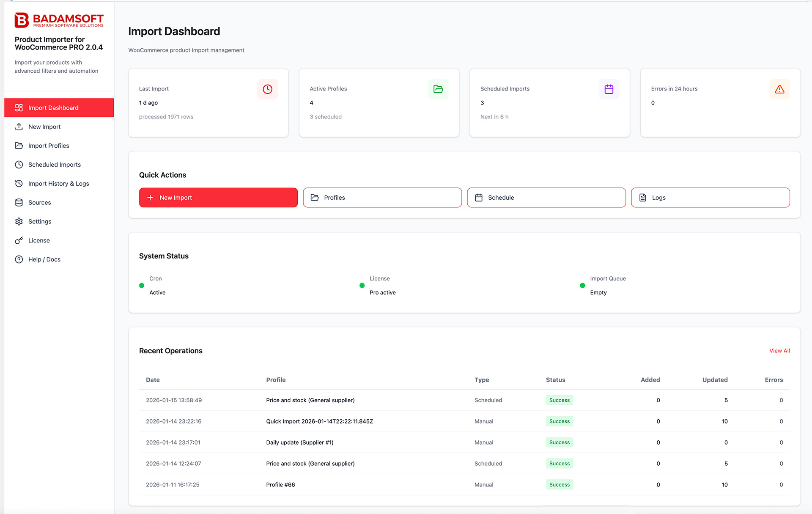The width and height of the screenshot is (812, 514).
Task: Open Settings with the gear icon
Action: pyautogui.click(x=19, y=221)
